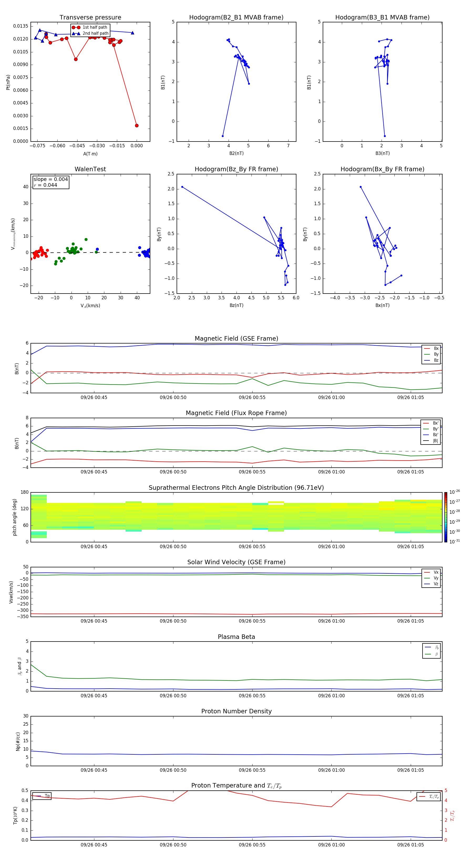Screen dimensions: 473x868
Task: Click '09/26 01:05' tick under Proton Temperature plot
Action: [410, 845]
